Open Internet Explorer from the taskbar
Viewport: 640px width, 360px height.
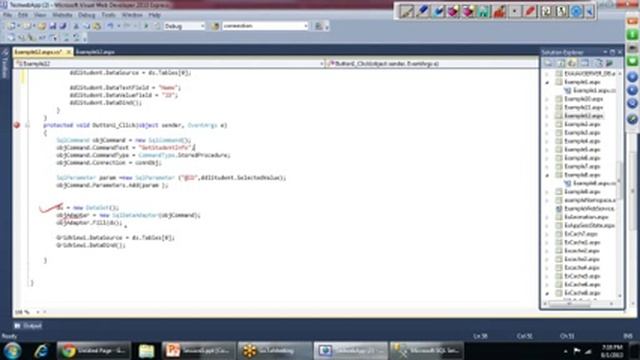[x=41, y=351]
